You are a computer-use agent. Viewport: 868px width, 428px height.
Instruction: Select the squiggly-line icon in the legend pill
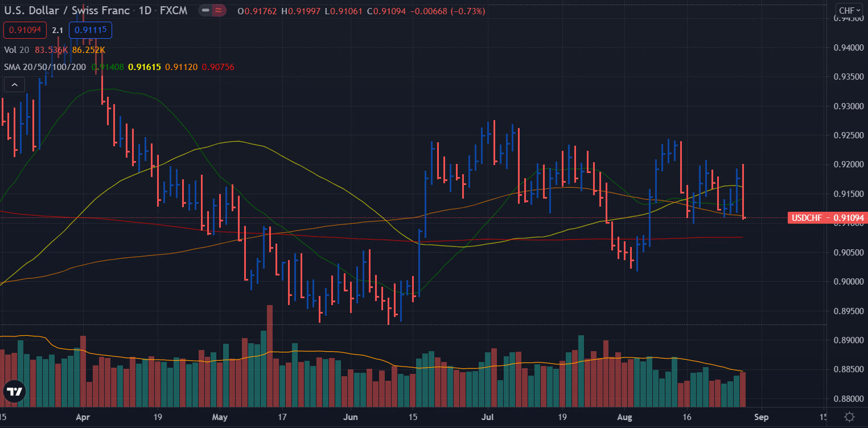[218, 10]
